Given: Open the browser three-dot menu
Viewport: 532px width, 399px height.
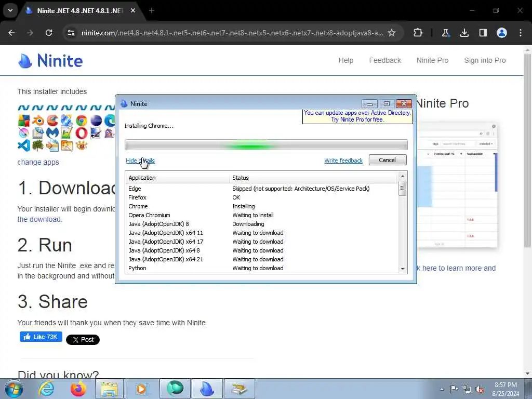Looking at the screenshot, I should click(x=521, y=33).
